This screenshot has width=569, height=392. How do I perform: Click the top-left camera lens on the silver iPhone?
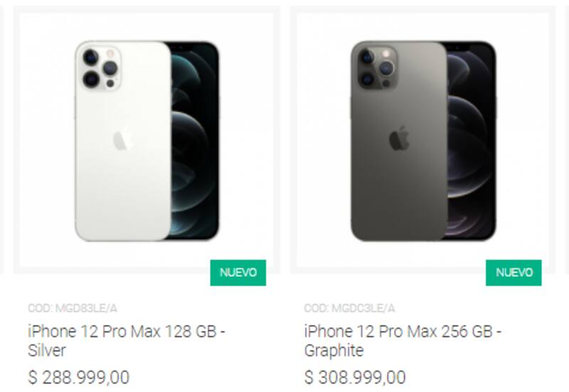pos(91,57)
